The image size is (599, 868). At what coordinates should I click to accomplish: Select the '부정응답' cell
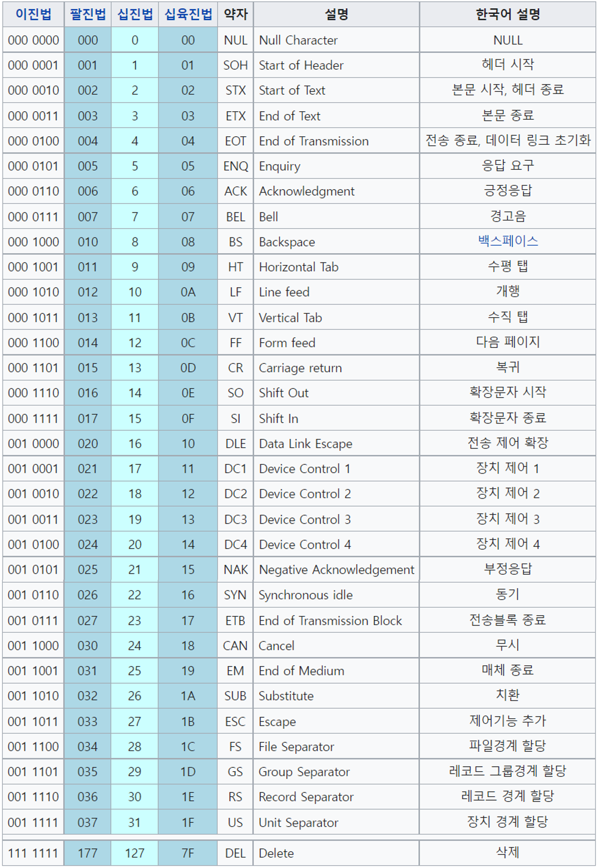click(508, 569)
